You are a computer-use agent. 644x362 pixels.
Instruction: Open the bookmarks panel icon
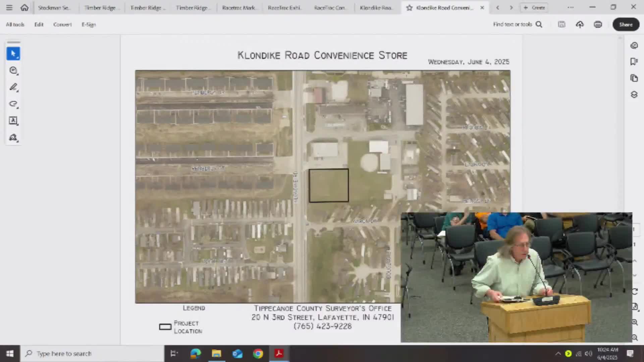634,62
